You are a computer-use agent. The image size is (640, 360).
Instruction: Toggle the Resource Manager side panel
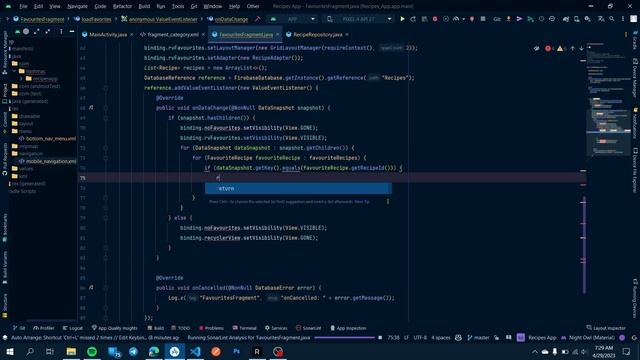point(5,52)
